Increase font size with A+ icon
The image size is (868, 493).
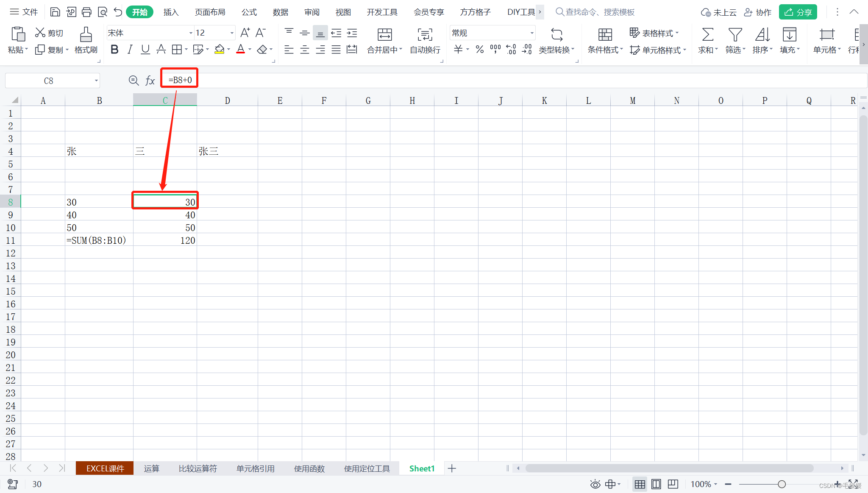point(245,33)
